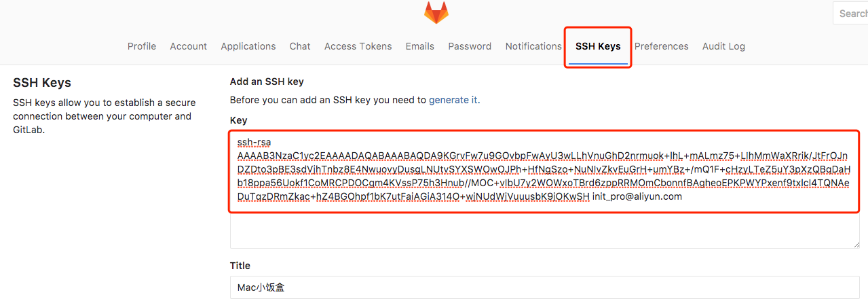Open the Profile tab
This screenshot has height=303, width=868.
click(x=142, y=46)
